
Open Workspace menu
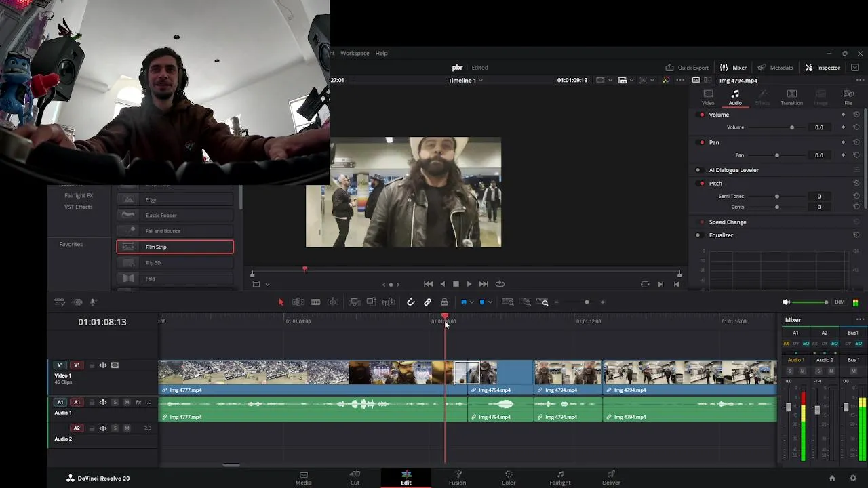[355, 53]
